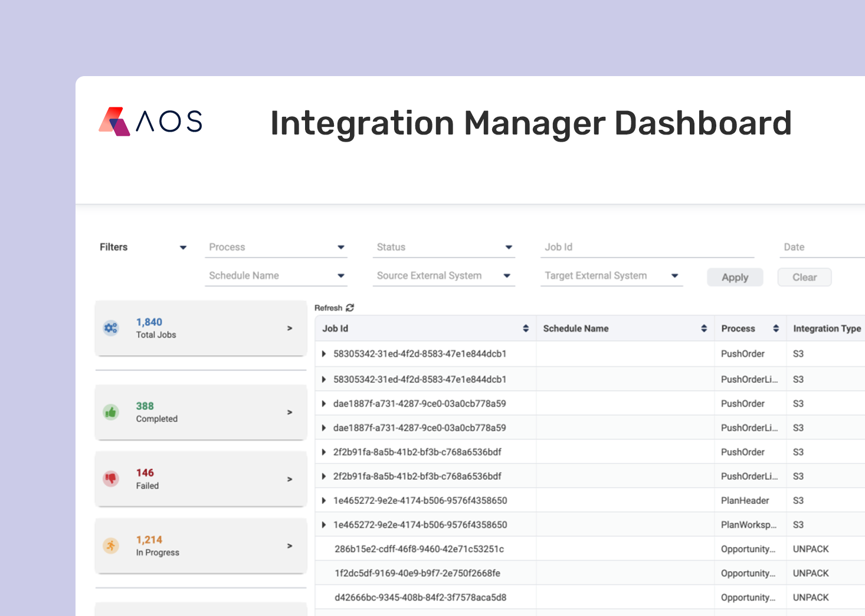Image resolution: width=865 pixels, height=616 pixels.
Task: Click the Apply filters button
Action: point(735,277)
